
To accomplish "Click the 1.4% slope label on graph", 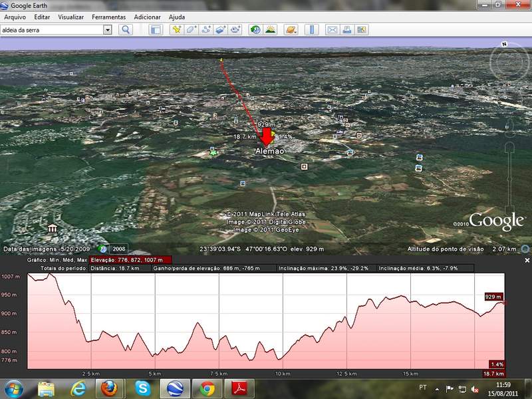I will 497,364.
